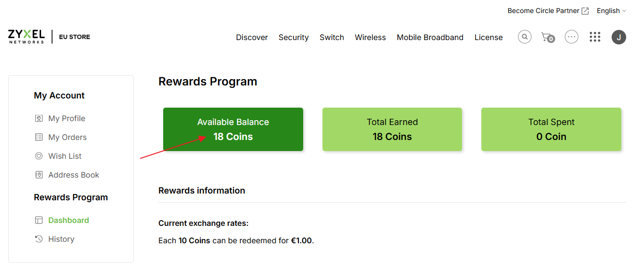Select Dashboard under Rewards Program

coord(69,220)
